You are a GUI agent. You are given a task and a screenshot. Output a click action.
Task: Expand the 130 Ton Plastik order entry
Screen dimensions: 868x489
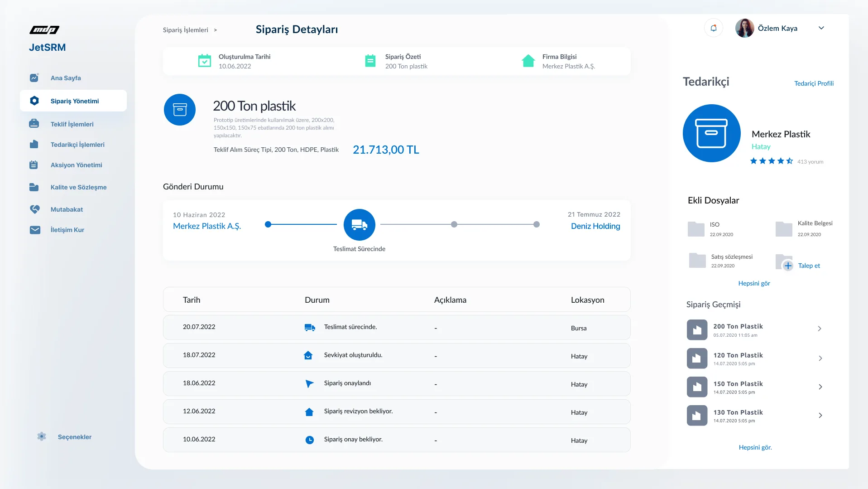[x=820, y=416]
